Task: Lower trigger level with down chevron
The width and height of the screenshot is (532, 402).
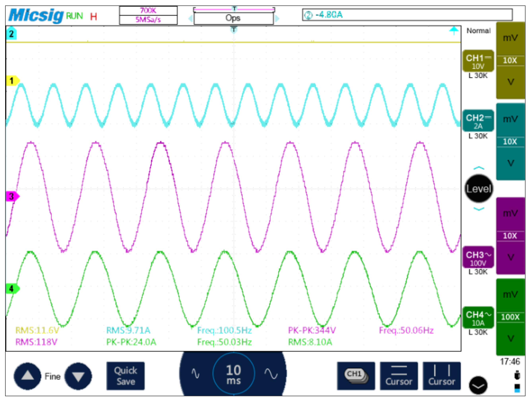Action: (479, 209)
